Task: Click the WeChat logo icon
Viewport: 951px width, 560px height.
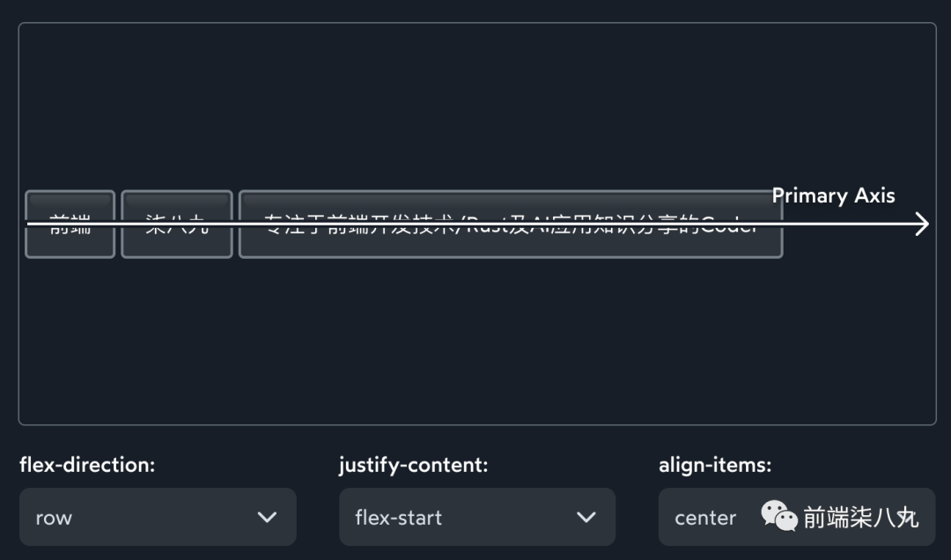Action: coord(778,516)
